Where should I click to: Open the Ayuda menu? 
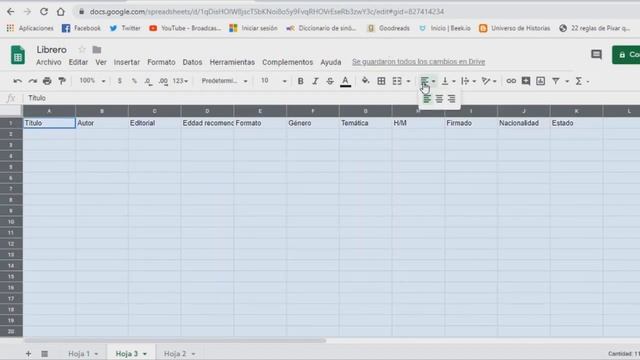[x=331, y=62]
